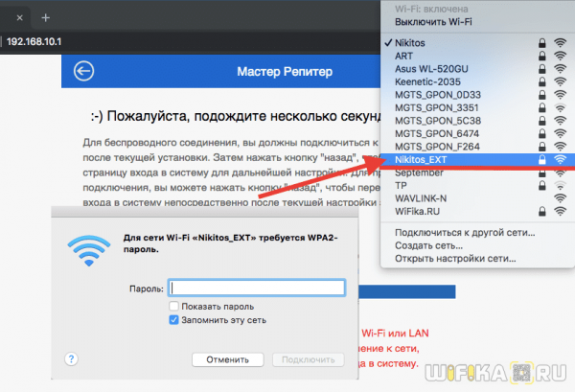Click the Отменить button in password dialog
Screen dimensions: 575x392
(228, 359)
